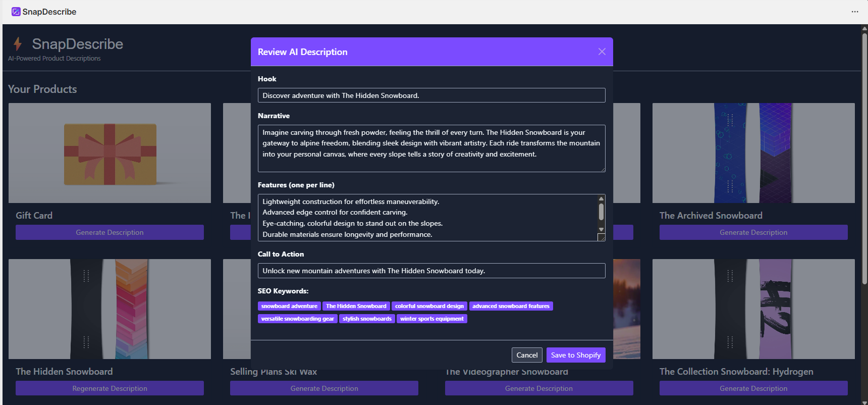Edit the Hook text field
868x405 pixels.
431,95
